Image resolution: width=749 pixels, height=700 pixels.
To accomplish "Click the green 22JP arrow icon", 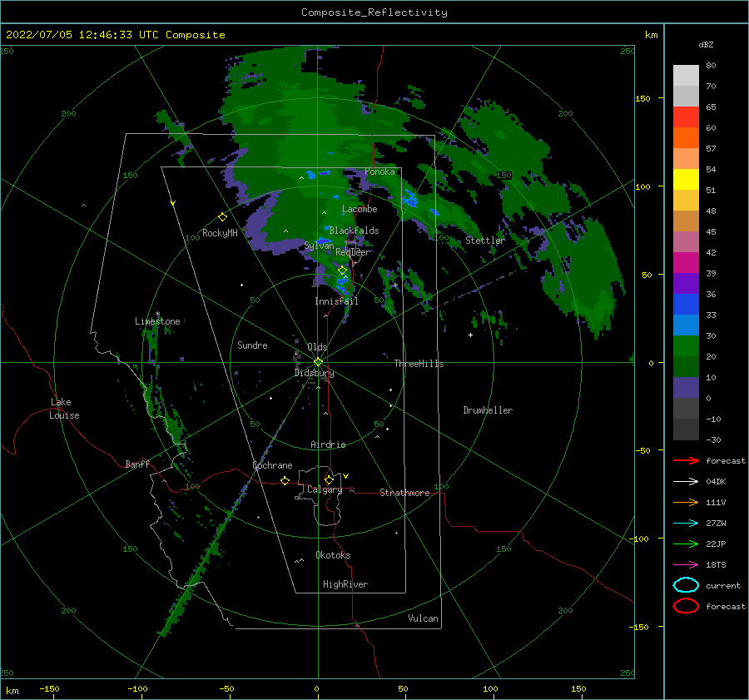I will tap(686, 544).
